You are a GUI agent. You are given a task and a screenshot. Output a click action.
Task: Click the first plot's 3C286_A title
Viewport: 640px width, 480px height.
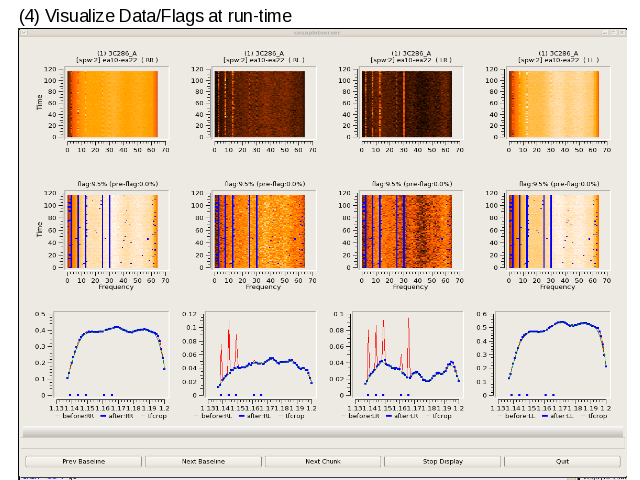click(117, 53)
